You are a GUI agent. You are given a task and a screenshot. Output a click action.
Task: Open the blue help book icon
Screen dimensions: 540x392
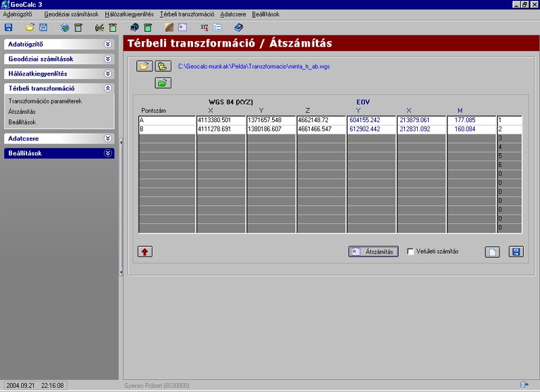click(x=238, y=28)
